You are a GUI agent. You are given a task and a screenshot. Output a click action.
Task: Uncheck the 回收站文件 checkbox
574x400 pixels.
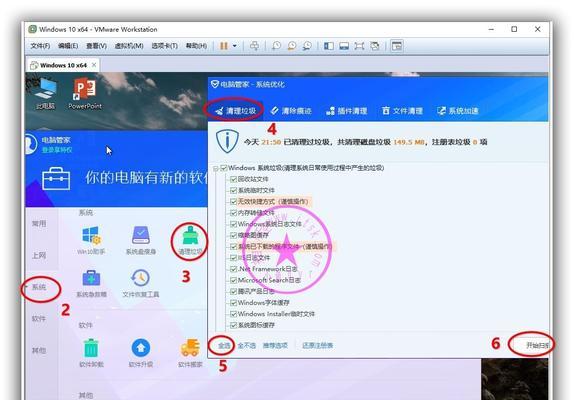click(233, 179)
